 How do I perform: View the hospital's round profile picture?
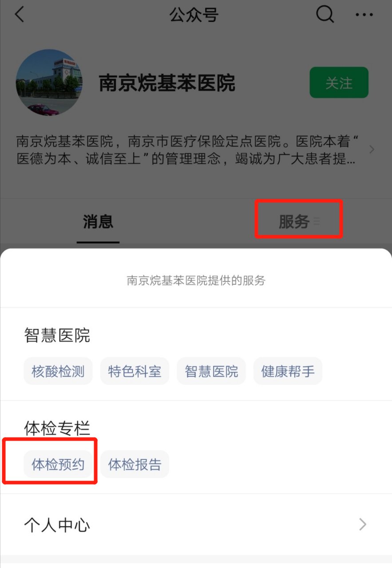point(49,83)
